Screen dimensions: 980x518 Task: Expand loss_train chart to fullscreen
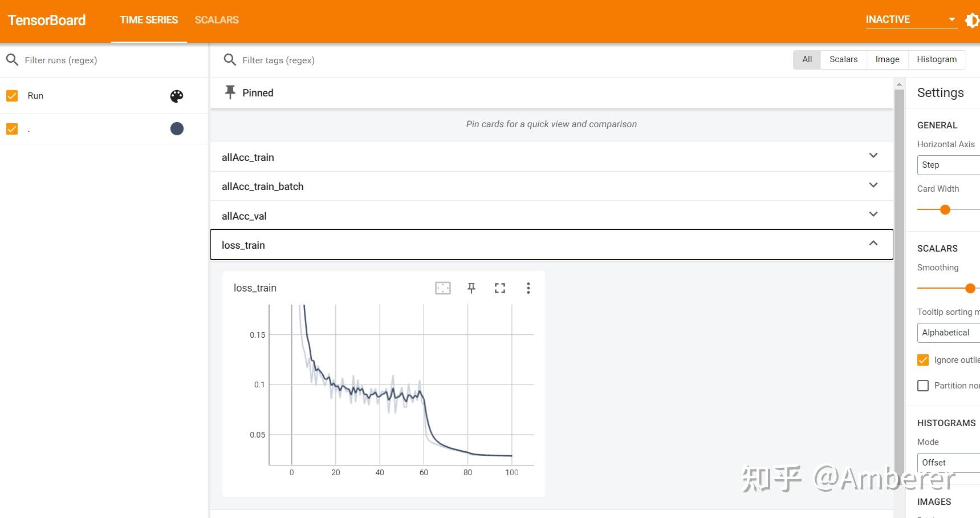point(500,288)
